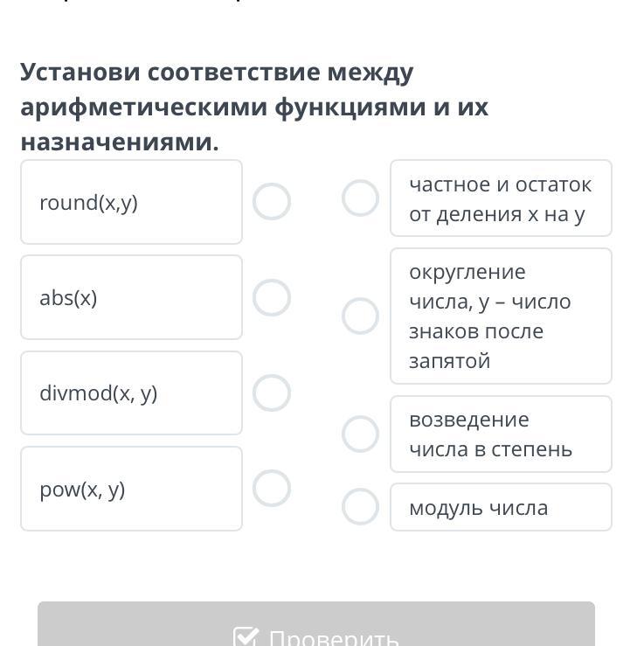644x646 pixels.
Task: Click the checkmark icon on Проверить button
Action: 246,638
